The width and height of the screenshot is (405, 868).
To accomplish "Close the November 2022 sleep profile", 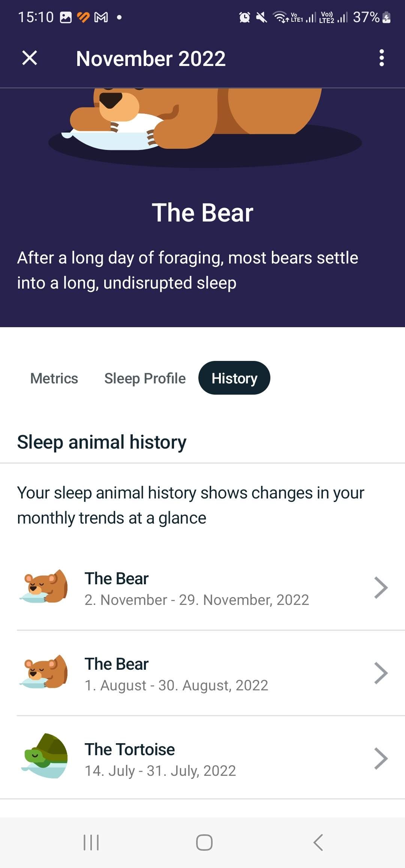I will 30,58.
